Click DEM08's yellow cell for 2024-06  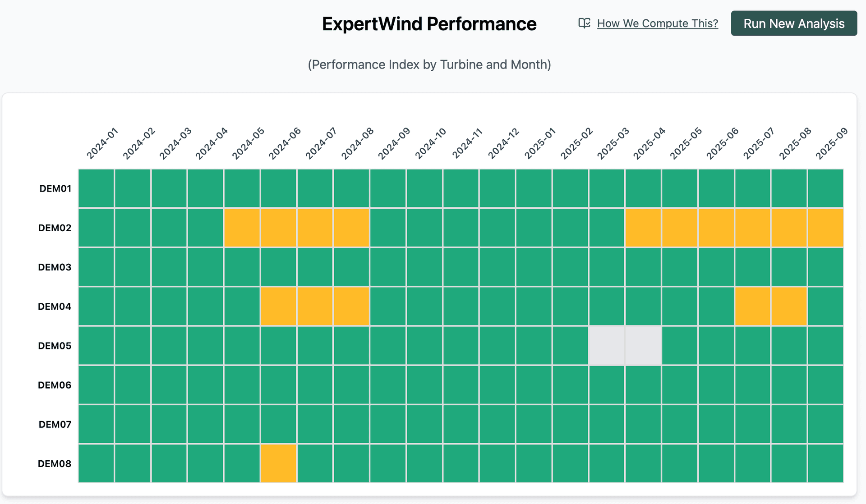click(279, 463)
